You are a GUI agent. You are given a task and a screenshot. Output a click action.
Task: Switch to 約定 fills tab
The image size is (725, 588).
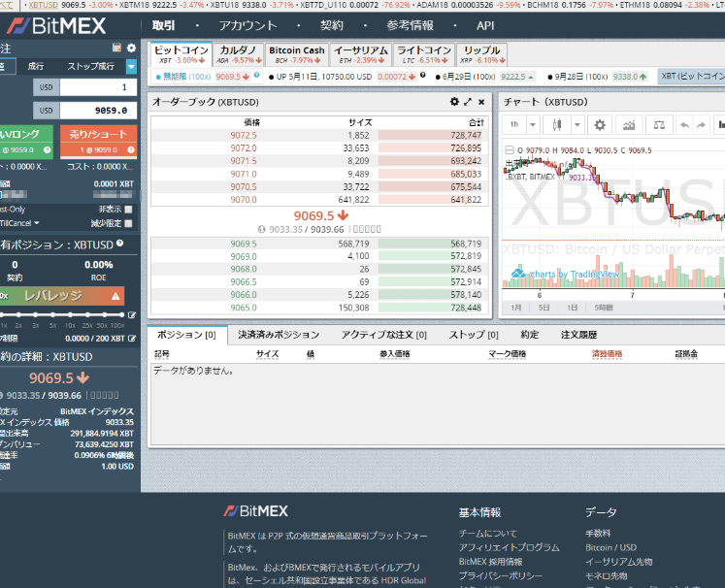pos(529,335)
